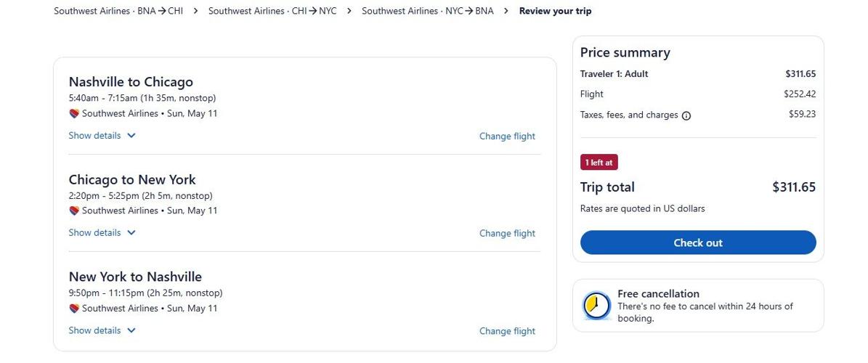Change flight for Nashville to Chicago
Screen dimensions: 868x363
point(507,136)
